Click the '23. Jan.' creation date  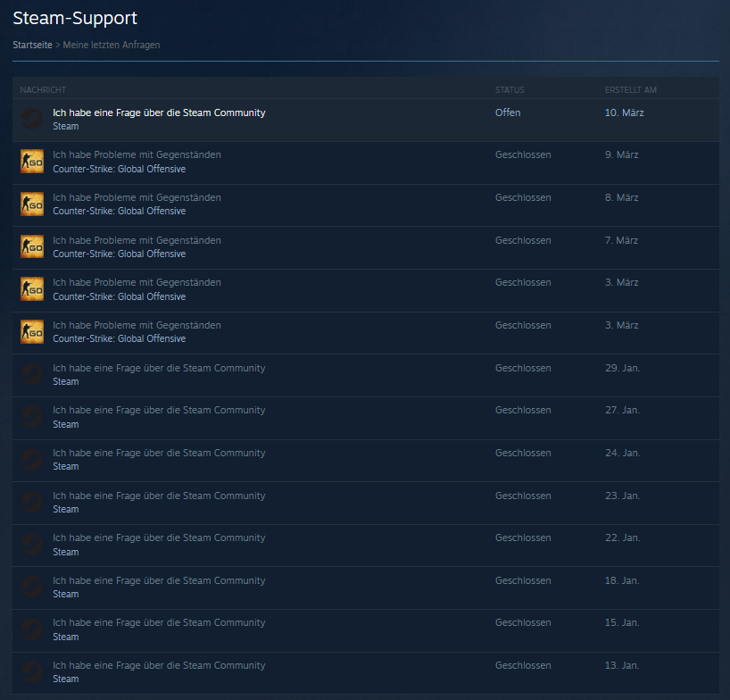tap(622, 496)
